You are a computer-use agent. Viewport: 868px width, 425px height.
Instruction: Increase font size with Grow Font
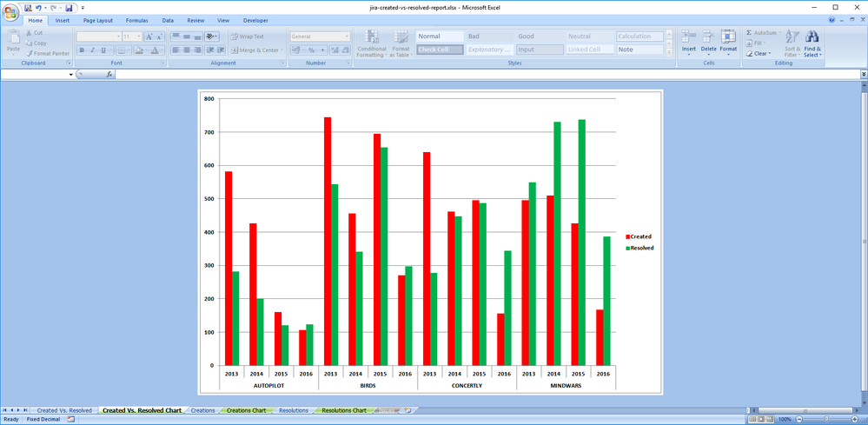(149, 37)
